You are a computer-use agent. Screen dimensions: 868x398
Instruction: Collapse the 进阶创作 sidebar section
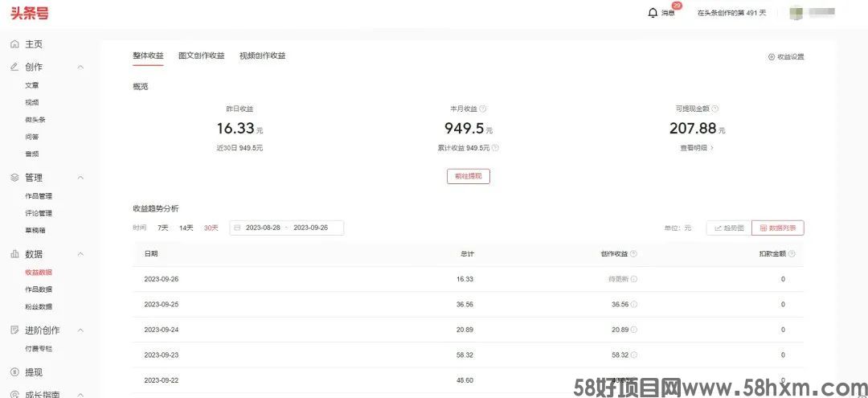pos(80,330)
